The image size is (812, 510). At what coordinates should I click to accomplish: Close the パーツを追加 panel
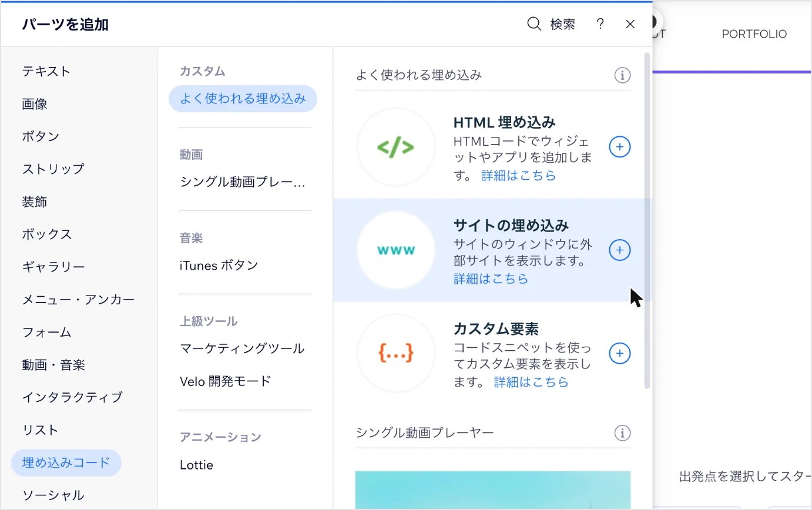click(x=630, y=24)
